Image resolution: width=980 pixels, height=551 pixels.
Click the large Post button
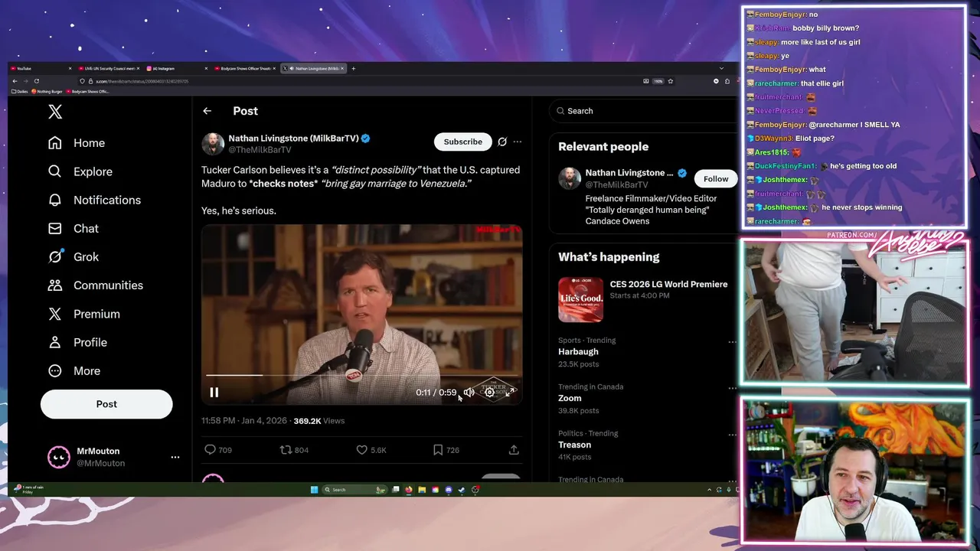(106, 404)
